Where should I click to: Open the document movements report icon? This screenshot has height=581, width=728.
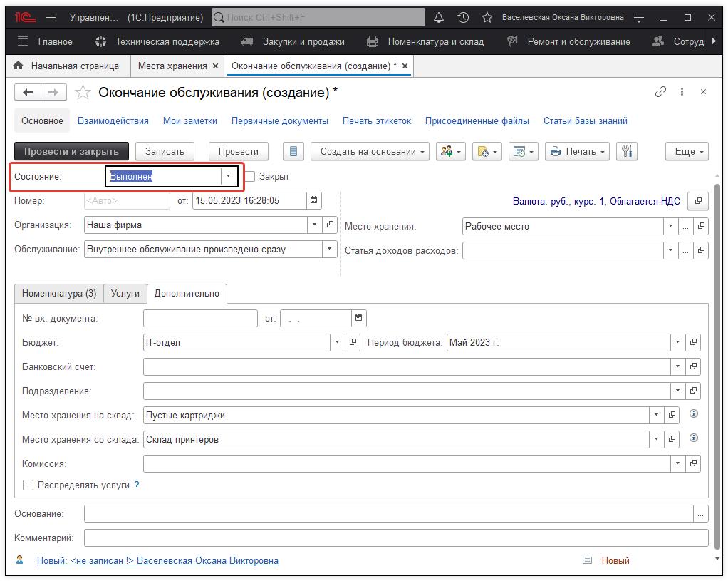pos(293,151)
